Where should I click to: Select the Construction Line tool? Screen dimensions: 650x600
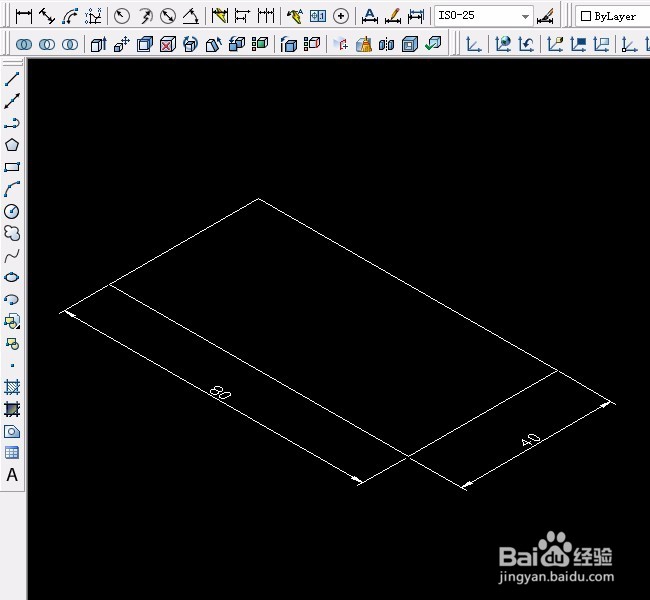12,101
